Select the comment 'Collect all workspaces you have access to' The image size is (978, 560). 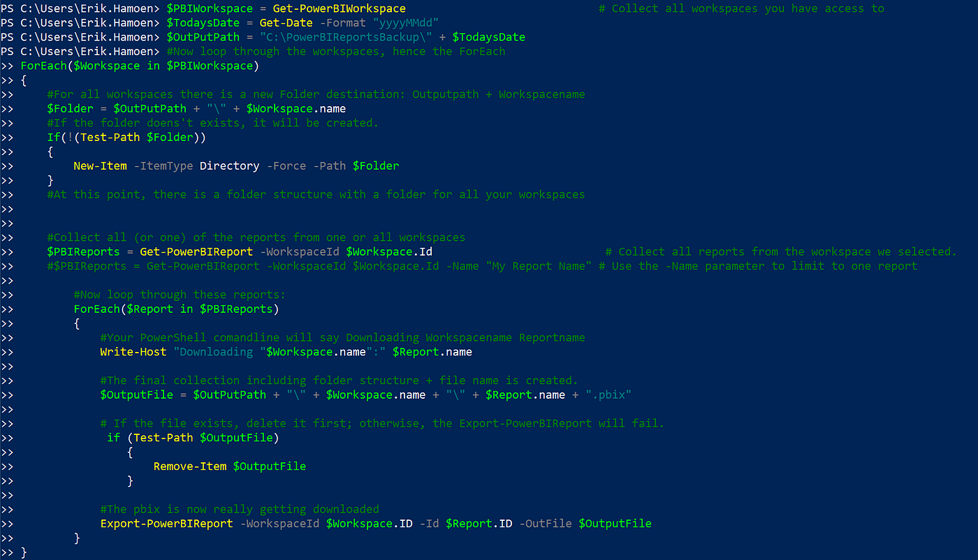[x=742, y=8]
